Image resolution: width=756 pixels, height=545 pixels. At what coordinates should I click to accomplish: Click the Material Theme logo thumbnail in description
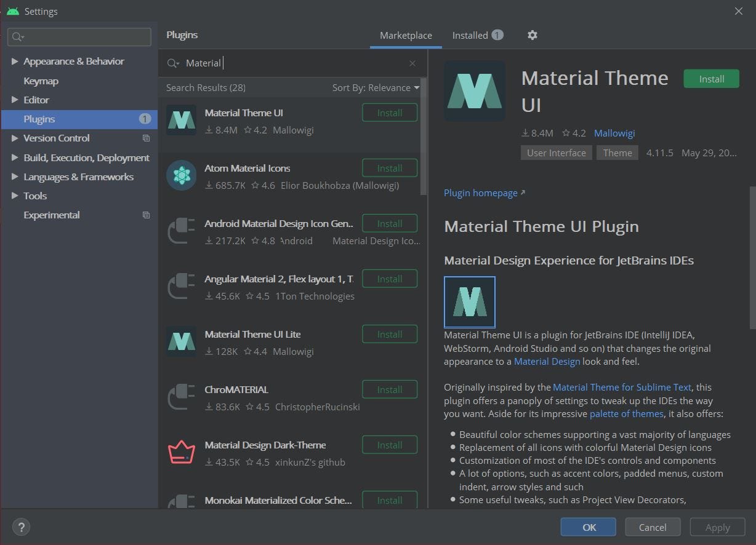point(470,302)
